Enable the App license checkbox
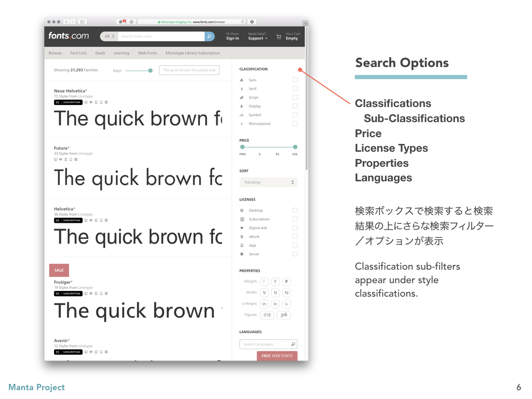 tap(295, 245)
